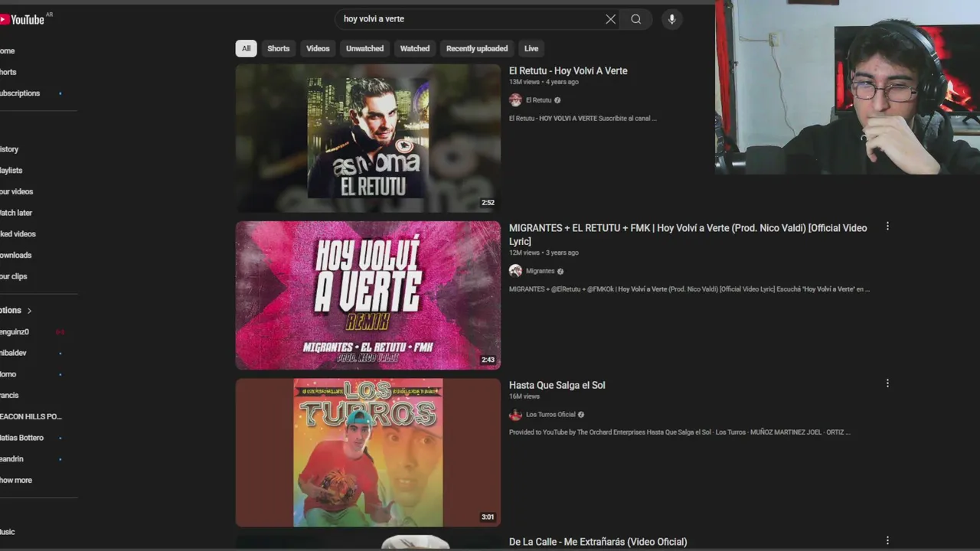
Task: Select the Shorts filter chip
Action: click(279, 48)
